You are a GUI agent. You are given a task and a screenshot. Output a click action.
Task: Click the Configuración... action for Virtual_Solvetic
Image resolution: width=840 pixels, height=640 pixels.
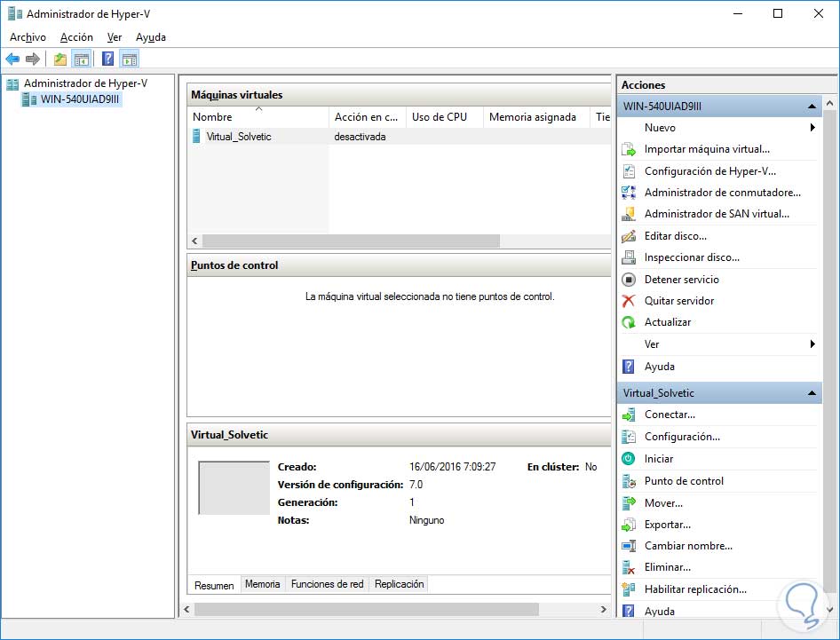pyautogui.click(x=682, y=437)
